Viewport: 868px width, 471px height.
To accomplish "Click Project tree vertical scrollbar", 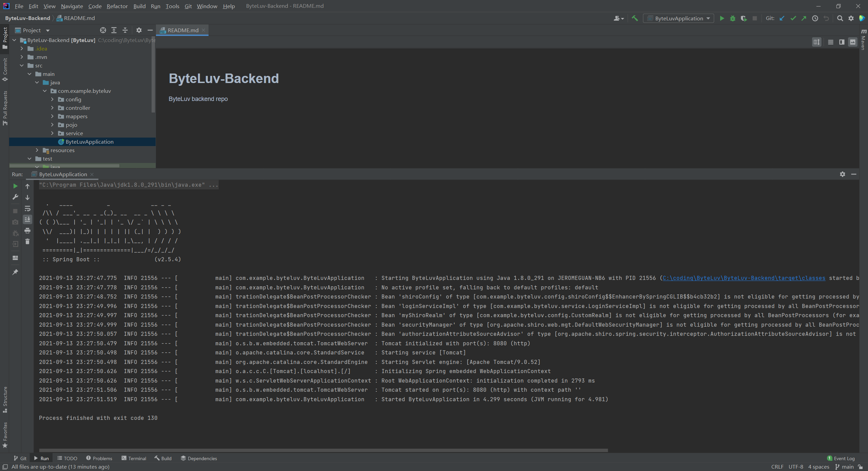I will pos(153,75).
